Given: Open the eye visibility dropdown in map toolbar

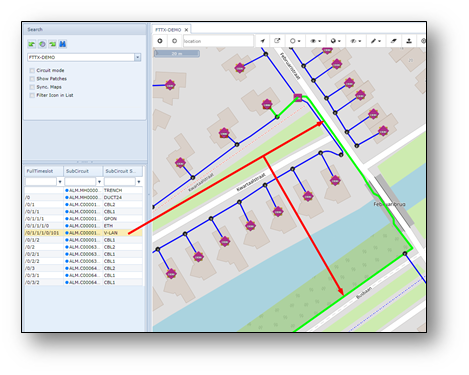Looking at the screenshot, I should coord(315,41).
